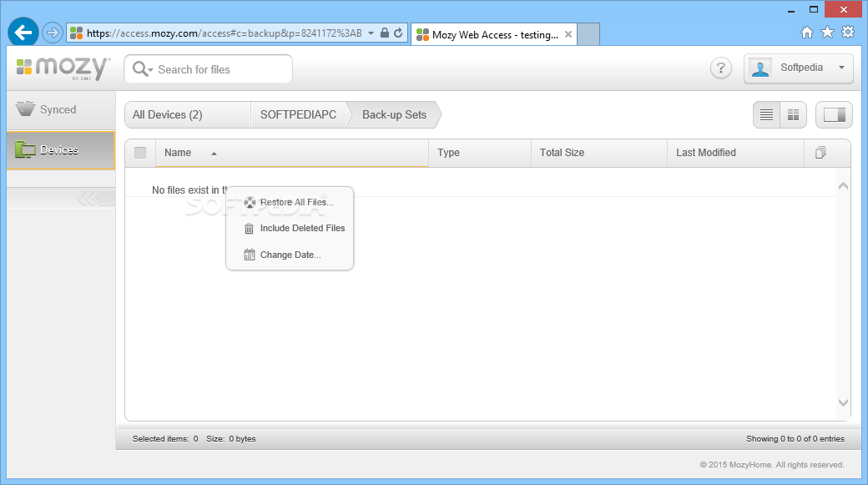Open the Devices section in sidebar
868x485 pixels.
(x=61, y=150)
